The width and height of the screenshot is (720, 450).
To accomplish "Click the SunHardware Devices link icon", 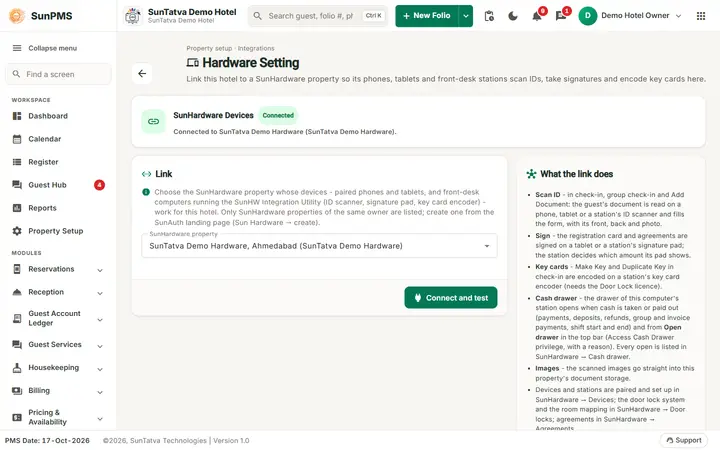I will pyautogui.click(x=153, y=121).
